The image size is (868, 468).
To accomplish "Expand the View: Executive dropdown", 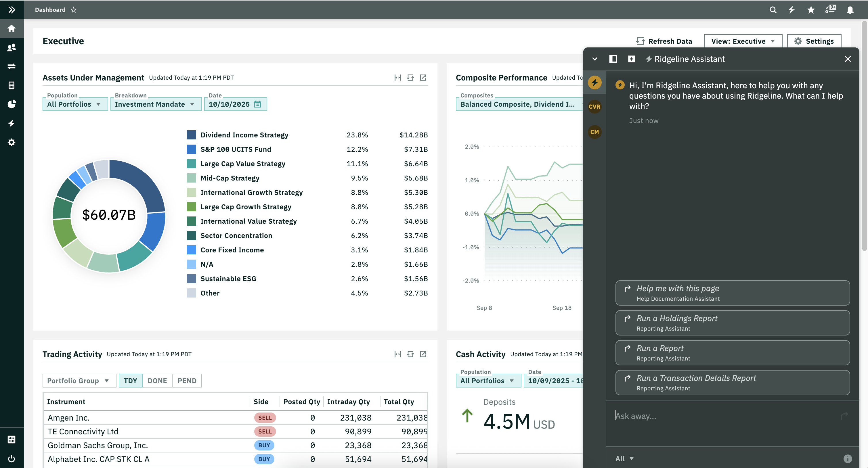I will [x=743, y=41].
